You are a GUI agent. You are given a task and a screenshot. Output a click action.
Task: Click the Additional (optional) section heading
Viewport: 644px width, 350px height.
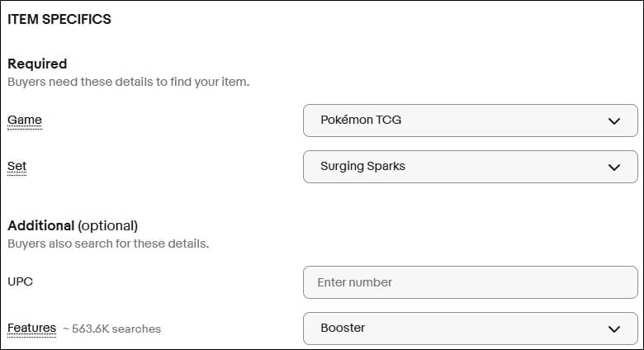[73, 225]
